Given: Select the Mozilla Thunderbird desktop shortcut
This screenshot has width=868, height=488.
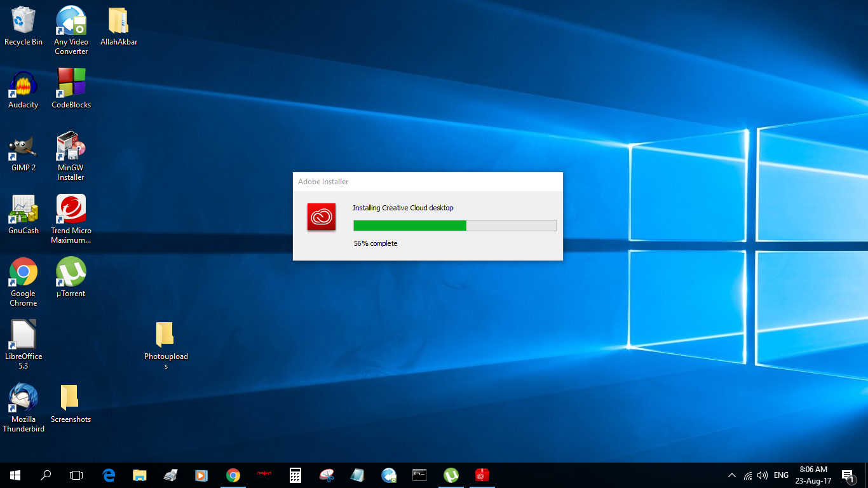Looking at the screenshot, I should 24,408.
